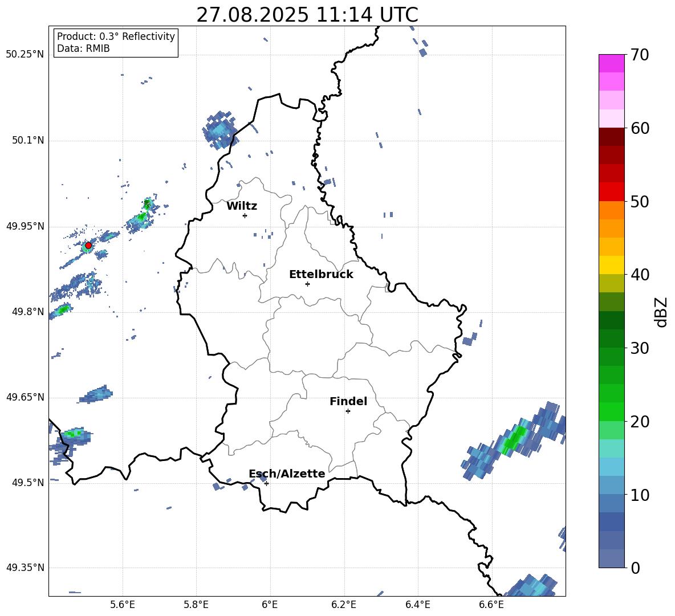675x616 pixels.
Task: Click the radar echo on Luxembourg's northwest border
Action: tap(220, 130)
